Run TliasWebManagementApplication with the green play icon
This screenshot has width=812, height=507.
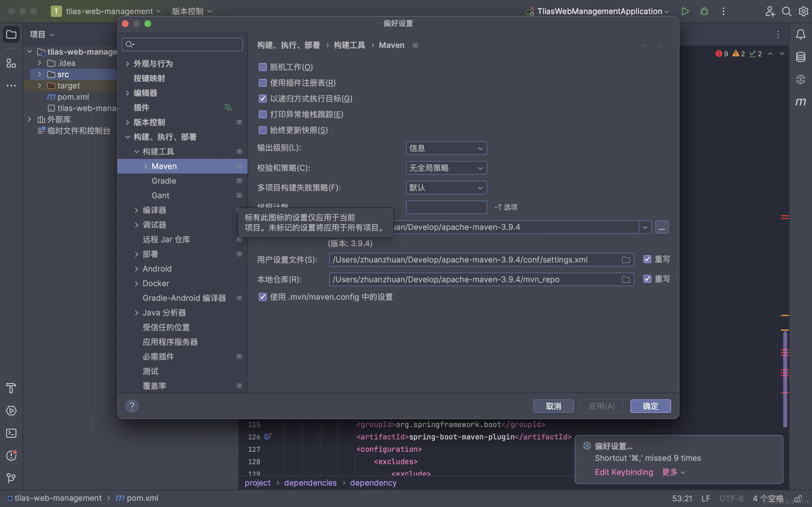tap(685, 11)
